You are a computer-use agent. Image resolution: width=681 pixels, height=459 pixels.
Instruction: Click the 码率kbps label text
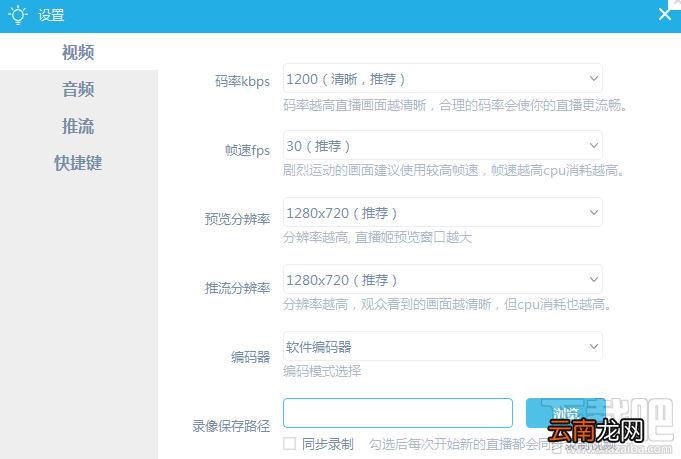(242, 81)
